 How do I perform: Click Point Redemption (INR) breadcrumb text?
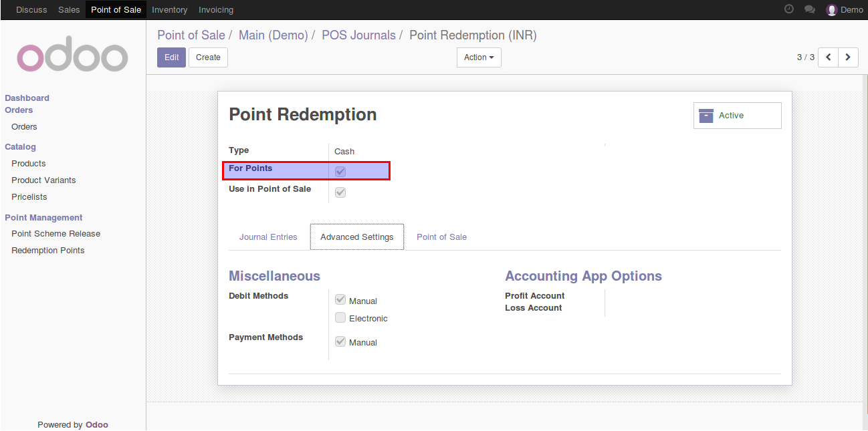coord(473,35)
